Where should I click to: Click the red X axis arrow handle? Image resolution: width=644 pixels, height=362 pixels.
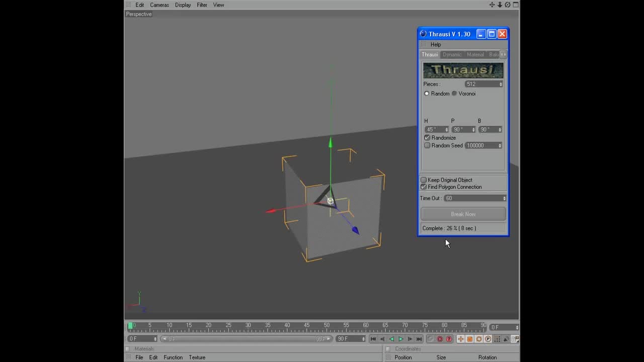[x=271, y=211]
